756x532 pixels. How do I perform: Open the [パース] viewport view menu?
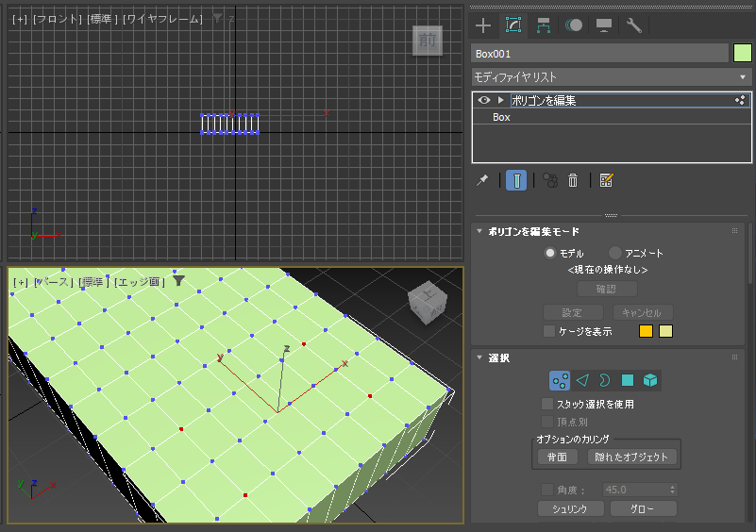click(54, 282)
